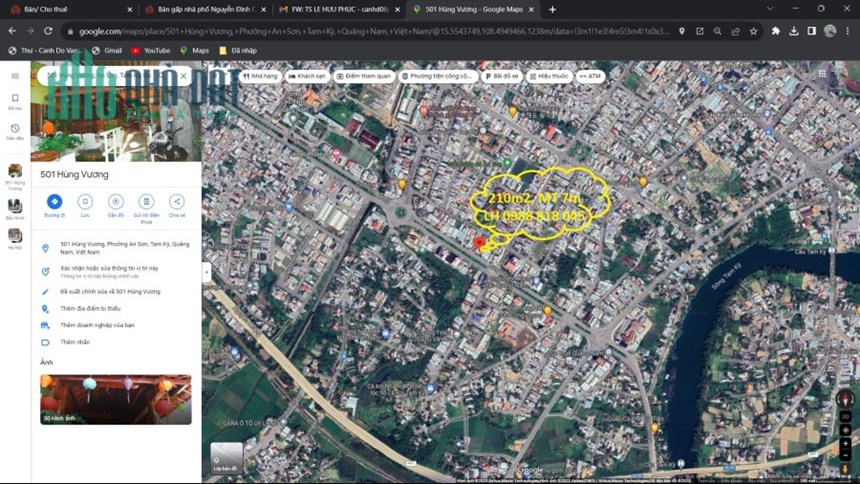
Task: Filter map by Nhà hàng chip
Action: [261, 76]
